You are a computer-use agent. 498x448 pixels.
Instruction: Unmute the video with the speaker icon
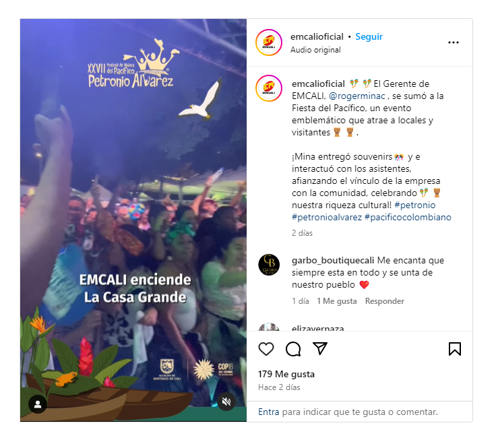click(226, 402)
